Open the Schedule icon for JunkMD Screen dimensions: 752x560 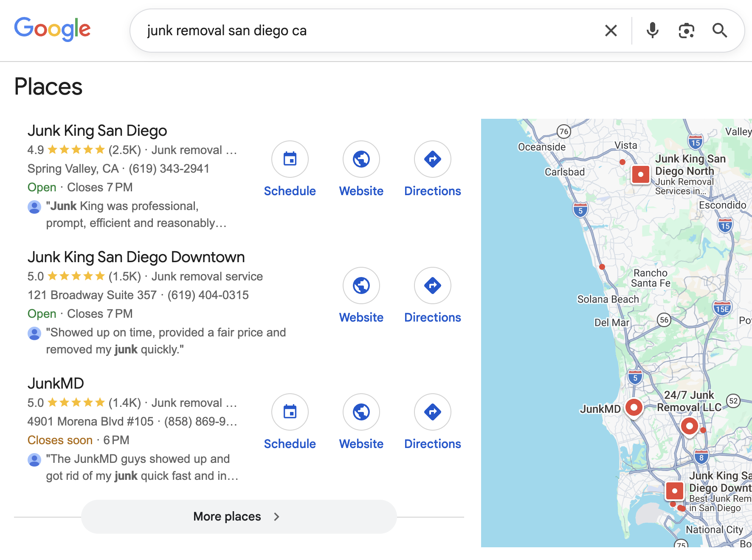coord(290,412)
